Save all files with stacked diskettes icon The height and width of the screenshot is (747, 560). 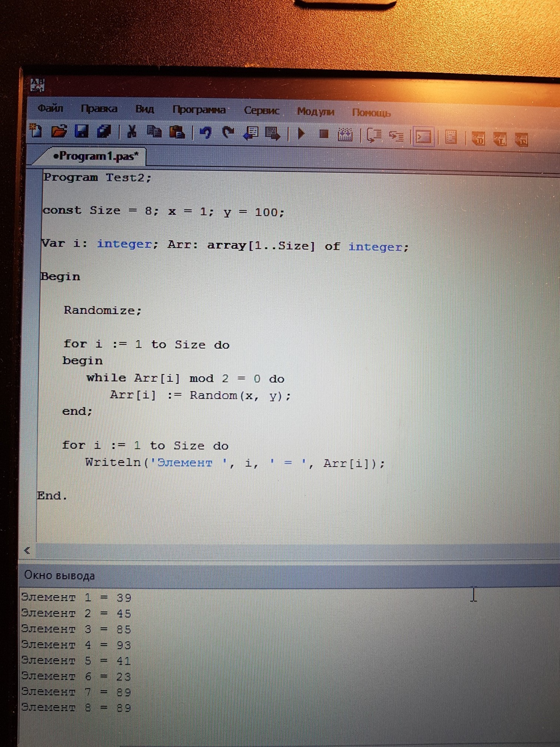pyautogui.click(x=104, y=132)
